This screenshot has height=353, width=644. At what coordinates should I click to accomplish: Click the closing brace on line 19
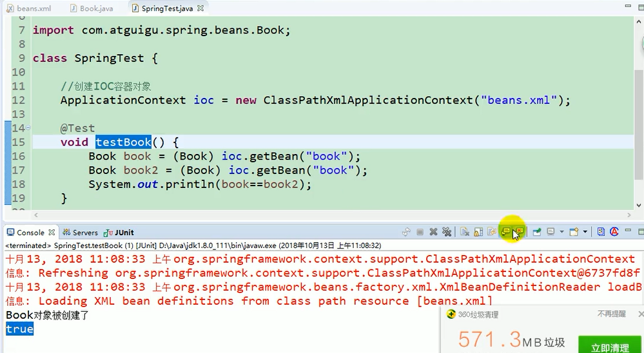pyautogui.click(x=64, y=198)
